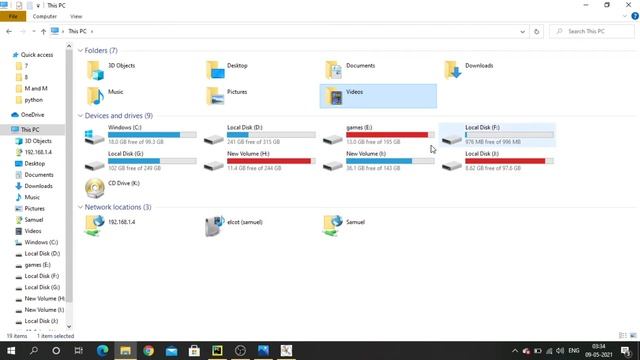Select the Local Disk (F:) drive
Viewport: 640px width, 360px height.
pos(497,135)
